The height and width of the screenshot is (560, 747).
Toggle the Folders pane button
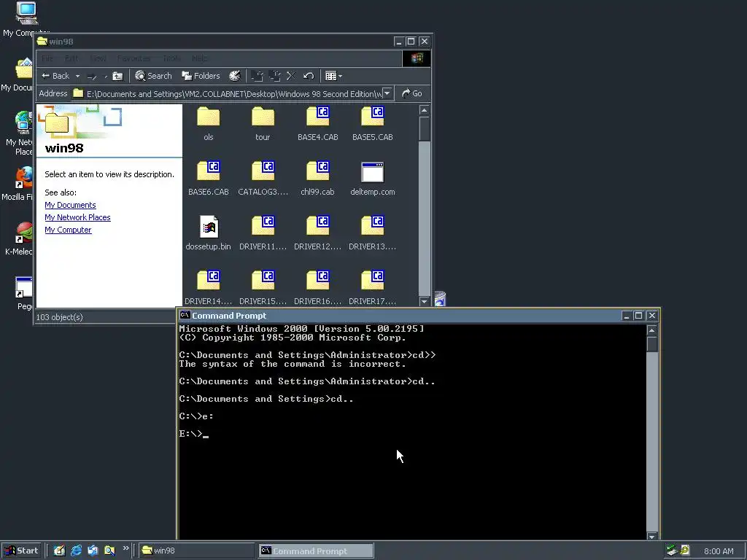pyautogui.click(x=201, y=76)
